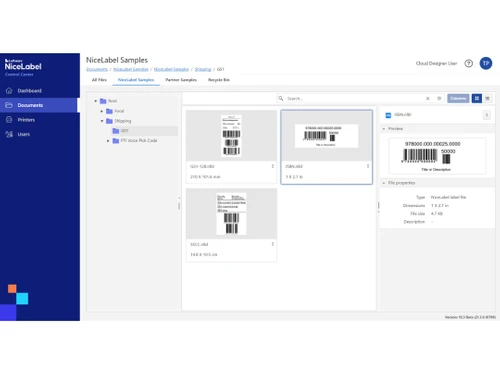
Task: Open the Users section in sidebar
Action: (x=23, y=134)
